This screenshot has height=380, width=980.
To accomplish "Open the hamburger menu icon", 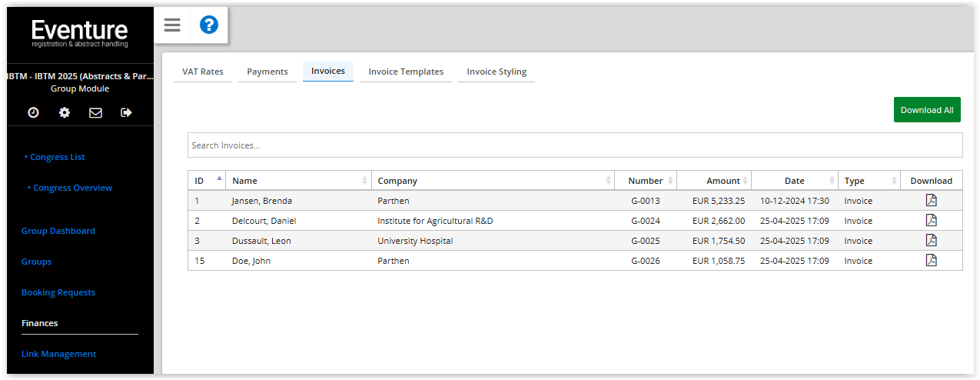I will [172, 25].
